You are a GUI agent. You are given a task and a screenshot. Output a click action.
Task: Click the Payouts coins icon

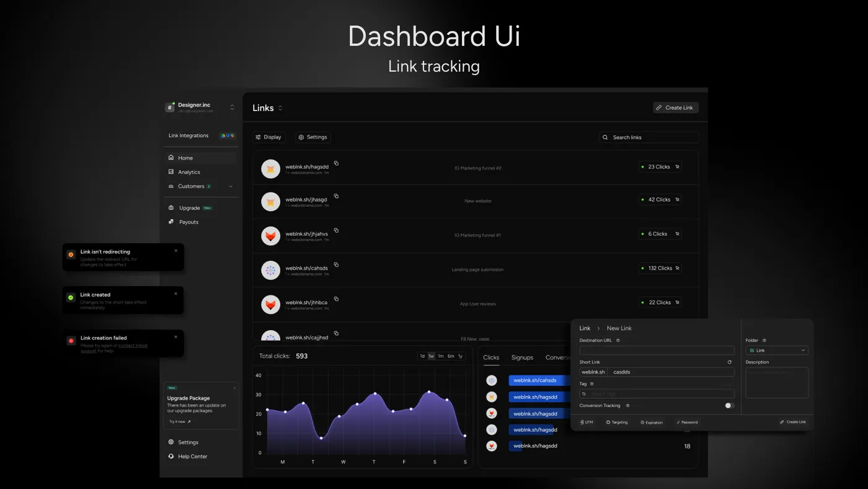tap(171, 222)
